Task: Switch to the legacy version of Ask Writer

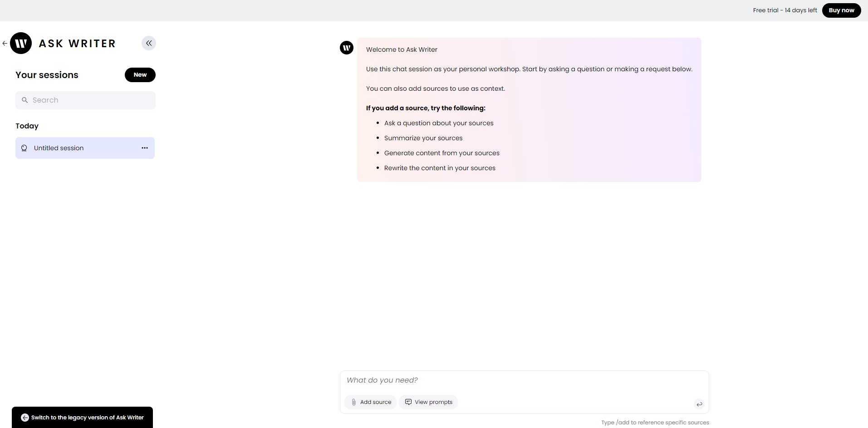Action: click(82, 418)
